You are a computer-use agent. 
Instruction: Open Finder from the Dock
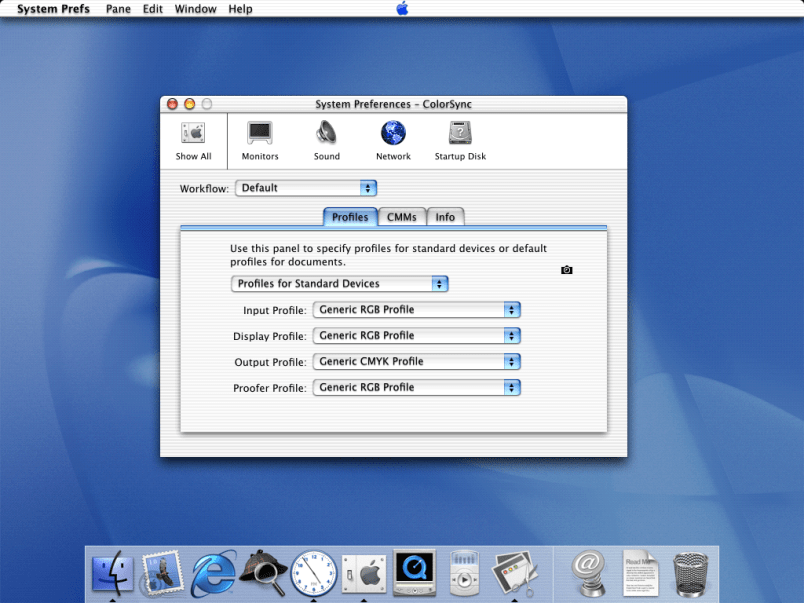[113, 572]
